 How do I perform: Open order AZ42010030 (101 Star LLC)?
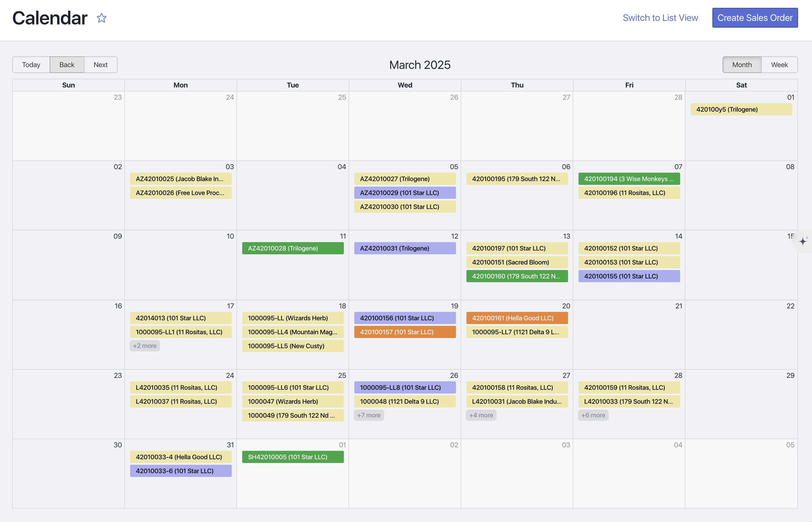(405, 207)
